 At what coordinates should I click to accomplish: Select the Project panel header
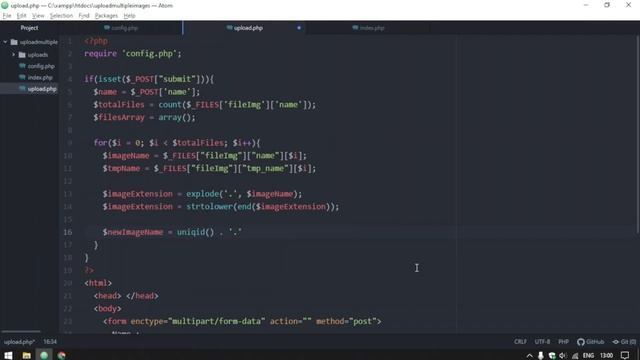pos(29,28)
